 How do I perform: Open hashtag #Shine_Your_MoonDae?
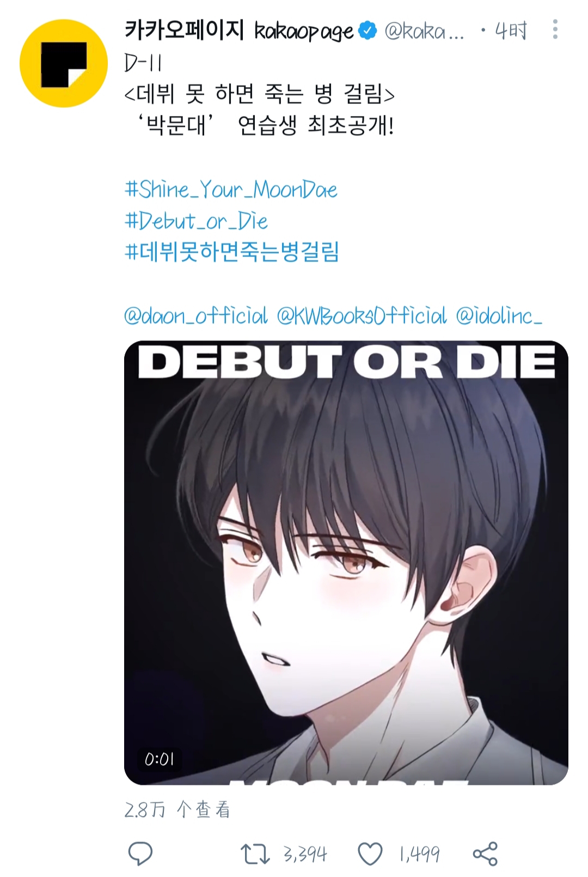[x=231, y=190]
